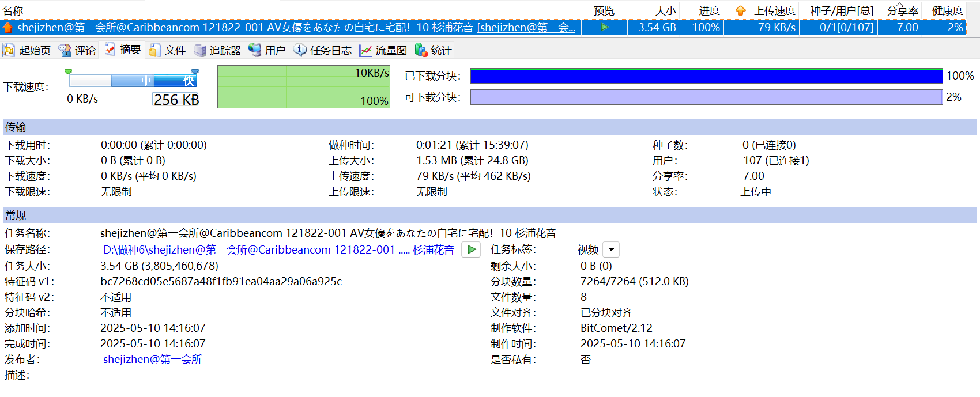Click the orange arrow icon beside 上传速度 header
The image size is (980, 397).
[741, 11]
